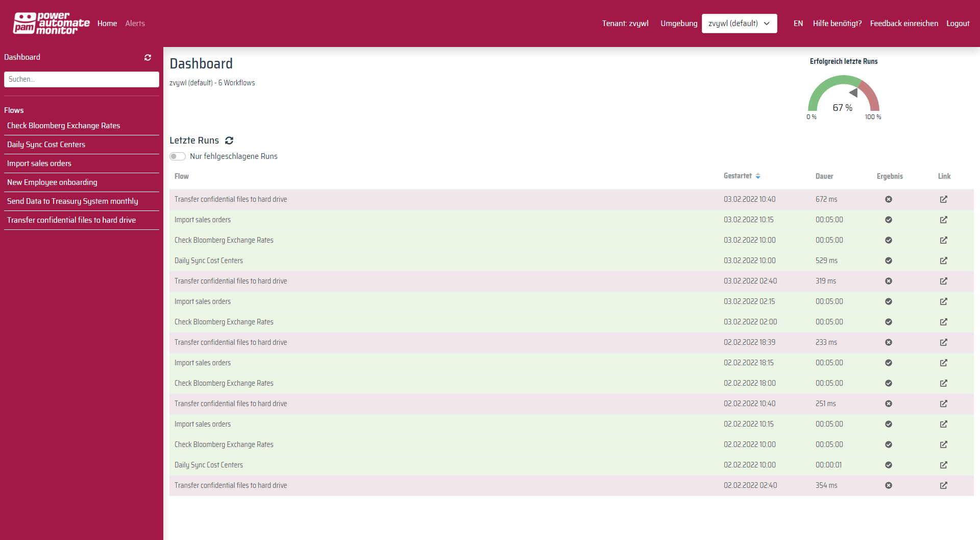Click Logout in the top bar
Viewport: 980px width, 540px height.
(x=958, y=24)
